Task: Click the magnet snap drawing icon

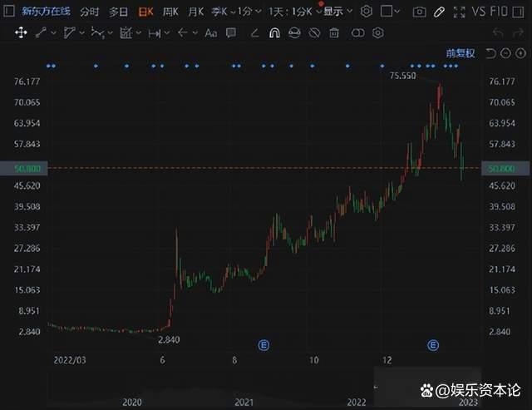Action: pyautogui.click(x=273, y=33)
